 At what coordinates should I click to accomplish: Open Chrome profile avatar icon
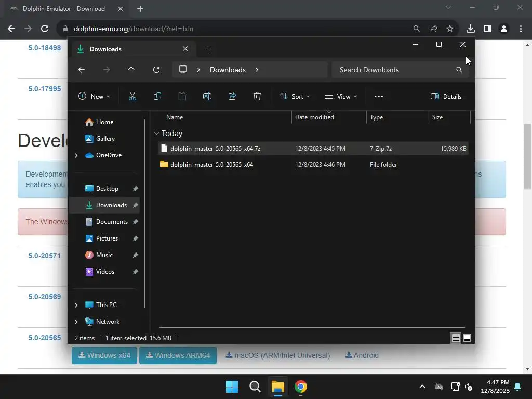coord(504,29)
